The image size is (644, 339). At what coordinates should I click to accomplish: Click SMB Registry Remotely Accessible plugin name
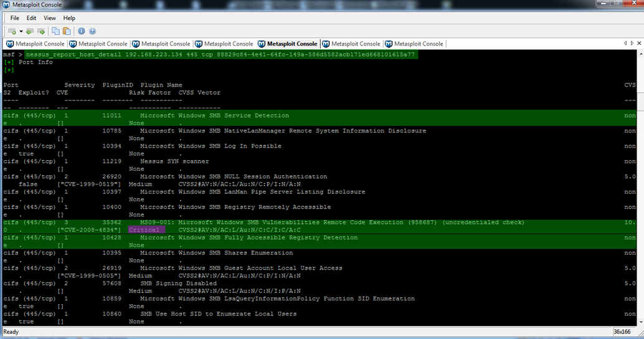click(235, 207)
